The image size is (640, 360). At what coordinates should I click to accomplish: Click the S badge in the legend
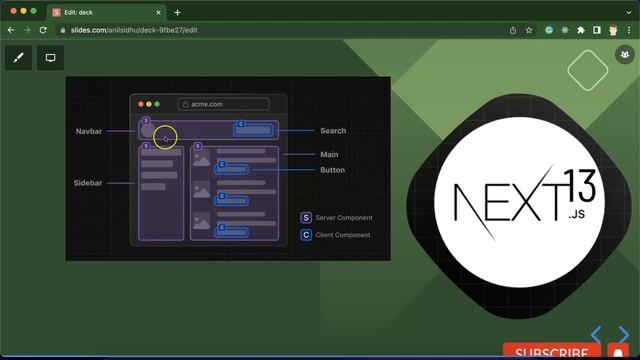(306, 218)
